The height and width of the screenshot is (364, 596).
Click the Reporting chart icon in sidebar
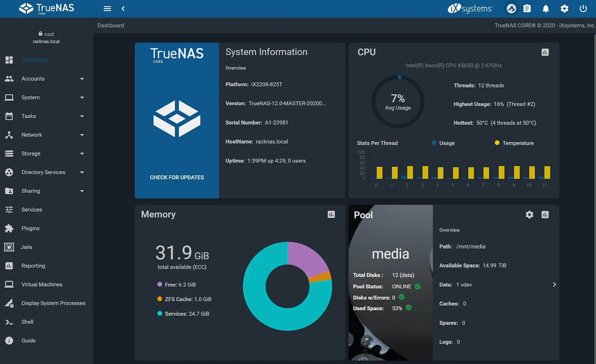click(9, 266)
